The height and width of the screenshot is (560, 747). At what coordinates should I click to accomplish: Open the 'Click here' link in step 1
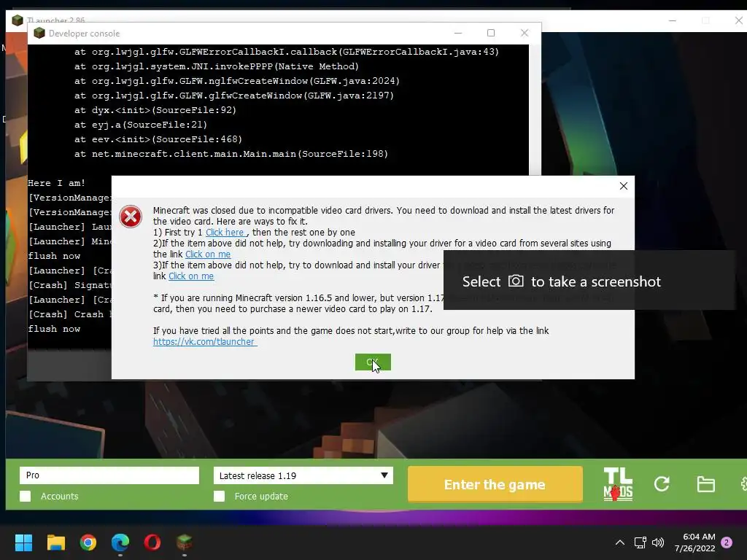pos(226,233)
